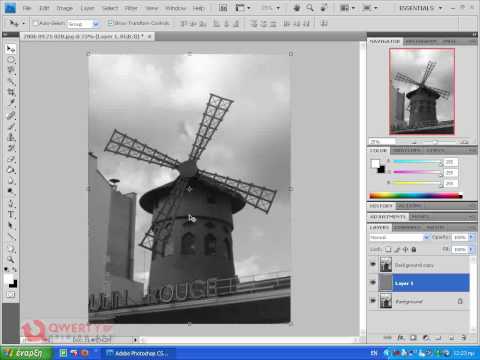Select the Elliptical Marquee tool
Image resolution: width=480 pixels, height=360 pixels.
point(11,60)
